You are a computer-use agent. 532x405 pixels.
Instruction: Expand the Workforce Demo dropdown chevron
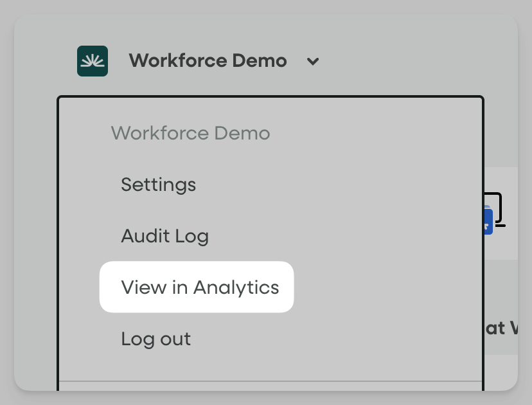pos(312,62)
